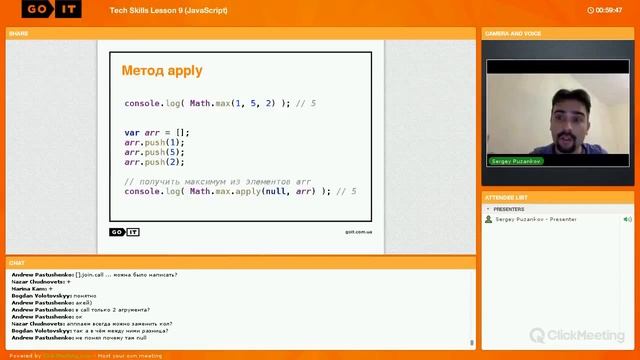Viewport: 640px width, 360px height.
Task: Click the code line 'arr.push(5);'
Action: (154, 152)
